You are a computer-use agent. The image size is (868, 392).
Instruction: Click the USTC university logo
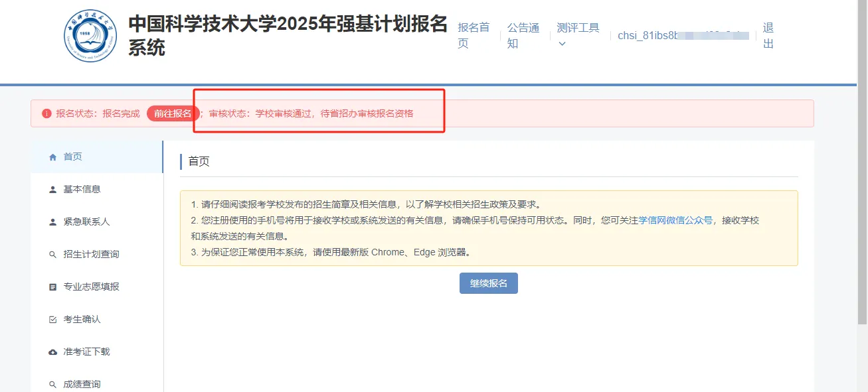tap(90, 36)
